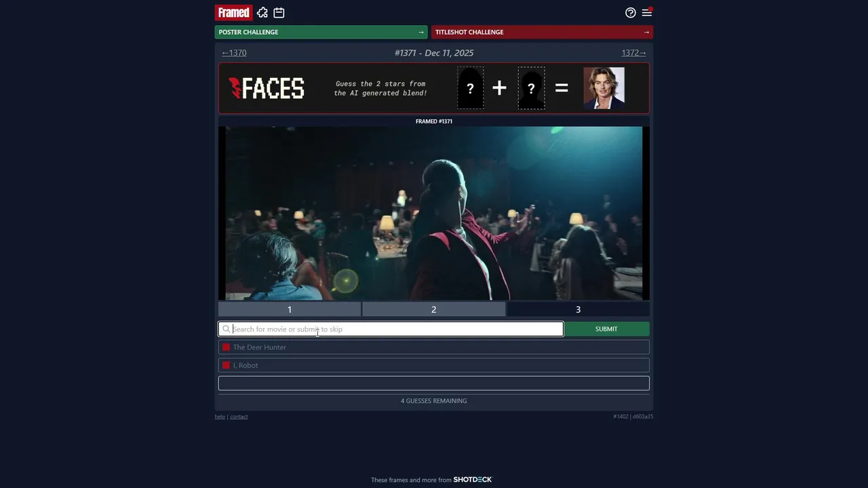Open the calendar archive icon
Viewport: 868px width, 488px height.
pos(279,12)
